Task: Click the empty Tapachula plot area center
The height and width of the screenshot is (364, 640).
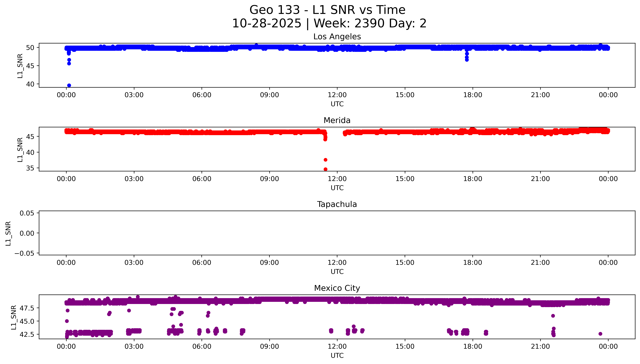Action: click(x=337, y=233)
